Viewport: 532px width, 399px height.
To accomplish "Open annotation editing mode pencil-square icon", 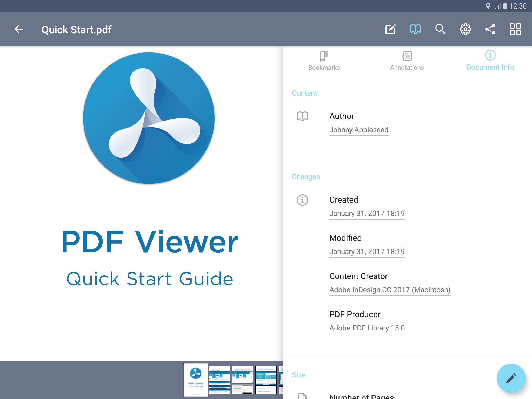I will click(x=390, y=29).
